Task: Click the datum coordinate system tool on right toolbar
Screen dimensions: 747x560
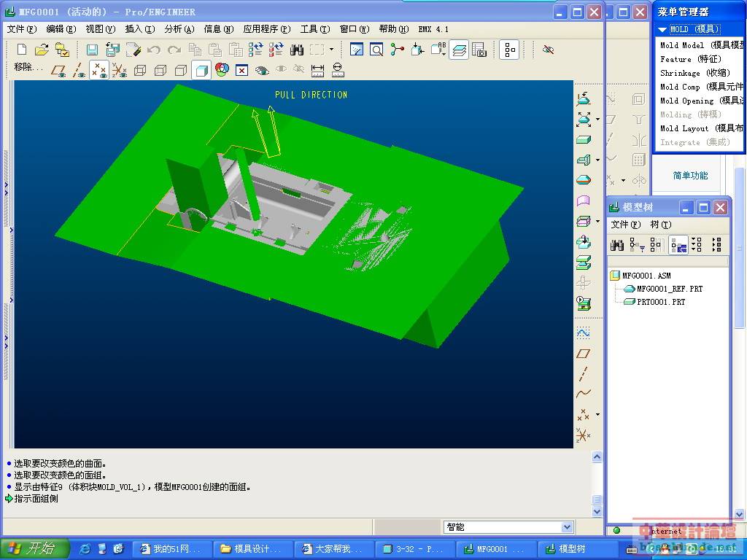Action: pos(584,435)
